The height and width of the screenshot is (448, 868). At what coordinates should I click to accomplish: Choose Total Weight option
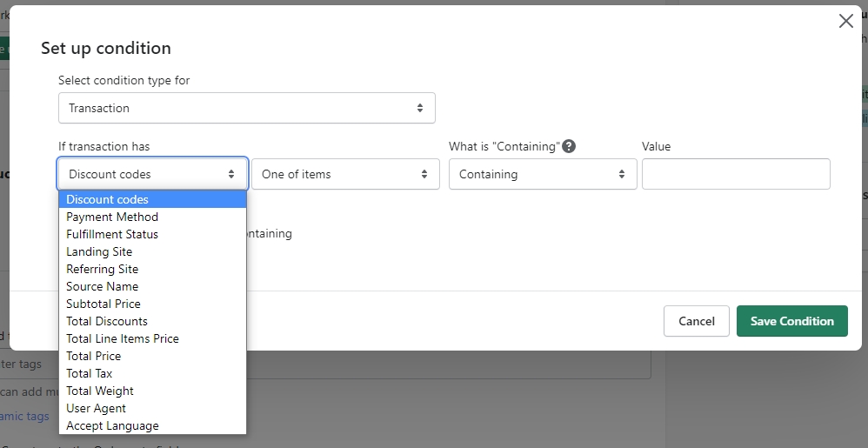100,391
